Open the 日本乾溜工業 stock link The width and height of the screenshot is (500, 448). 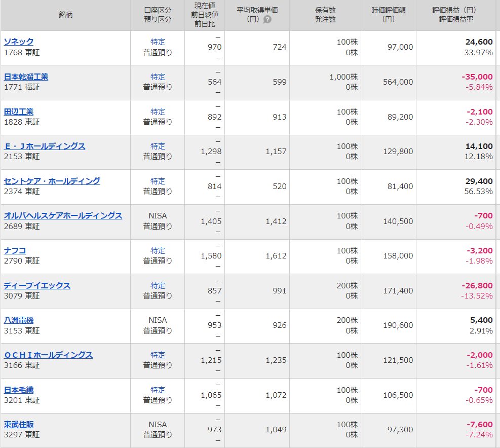coord(26,77)
